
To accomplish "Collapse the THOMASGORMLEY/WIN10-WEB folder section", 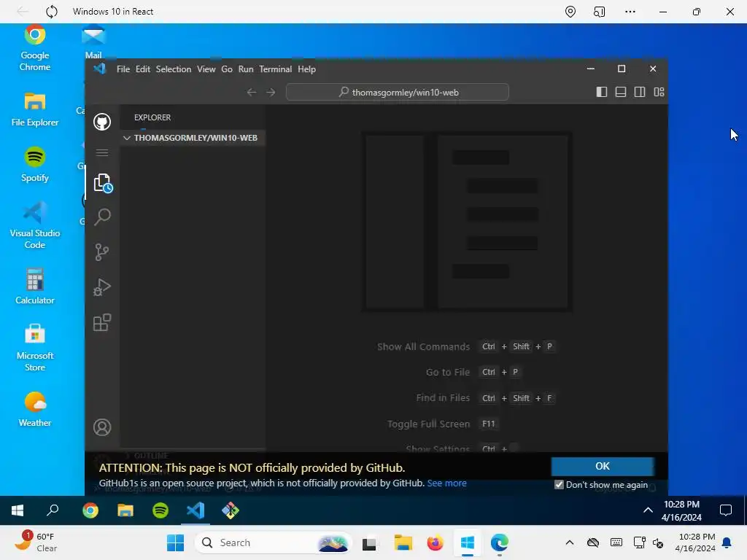I will [x=193, y=138].
